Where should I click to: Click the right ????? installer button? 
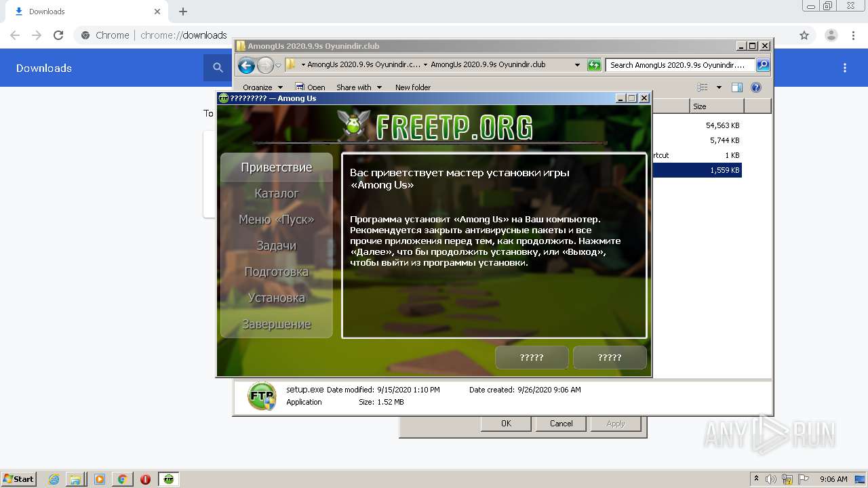(610, 357)
